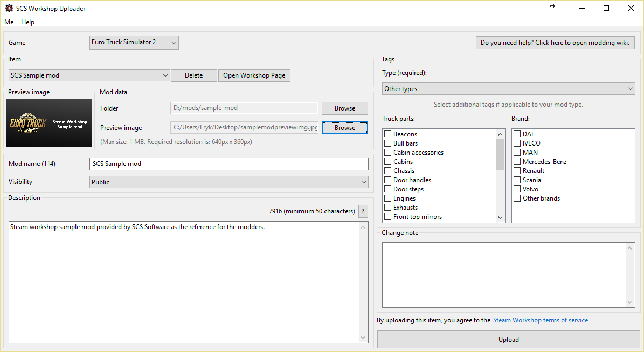Toggle the Volvo brand checkbox
The image size is (644, 352).
click(517, 189)
